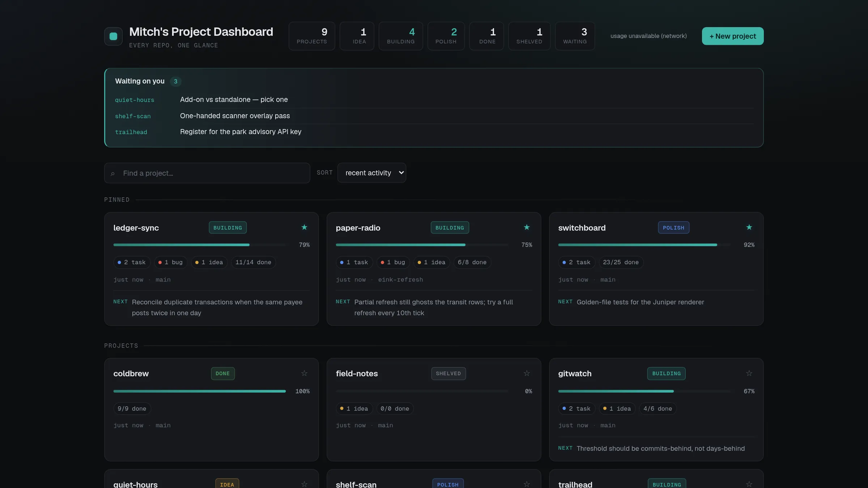Select the 4 Building stat tile
The width and height of the screenshot is (868, 488).
tap(401, 36)
